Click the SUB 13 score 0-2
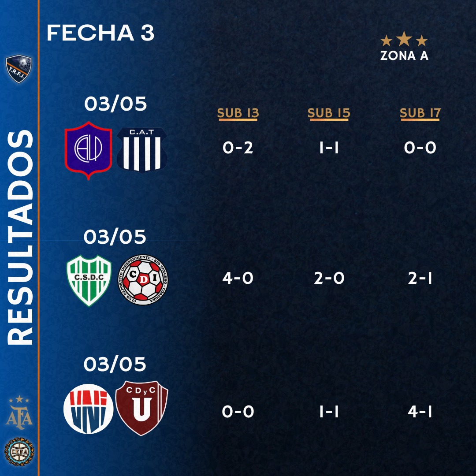This screenshot has height=476, width=476. [x=238, y=148]
